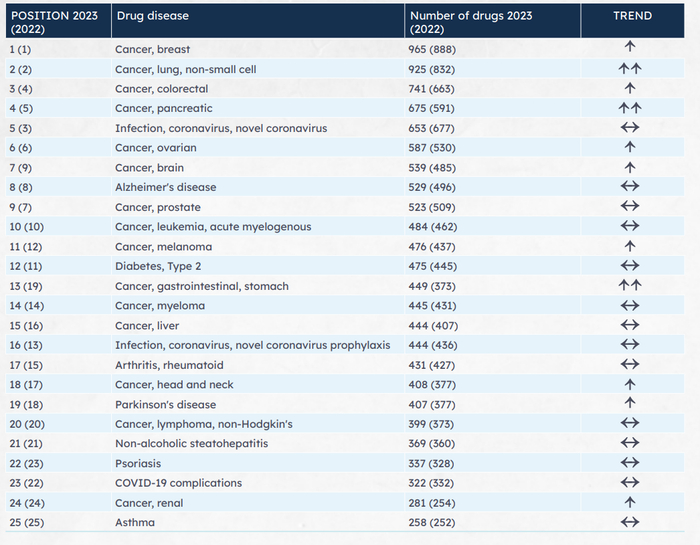The height and width of the screenshot is (545, 700).
Task: Click the trend arrow for Diabetes, Type 2
Action: 630,266
